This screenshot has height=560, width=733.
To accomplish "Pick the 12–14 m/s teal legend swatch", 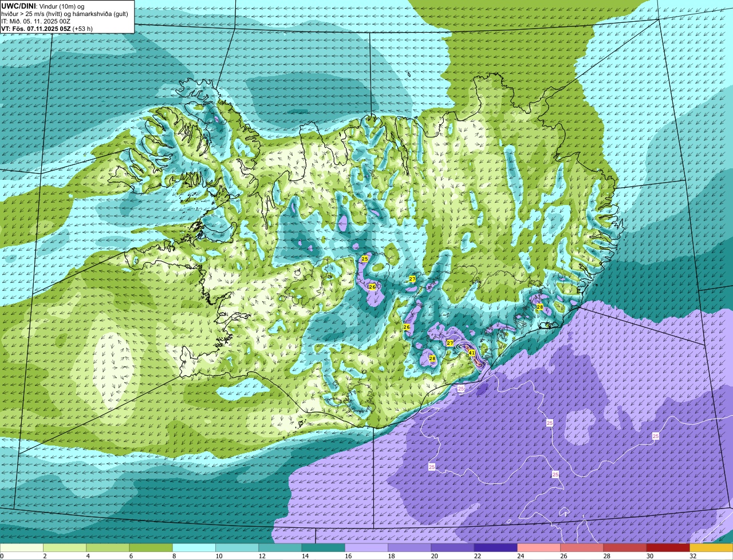I will [x=280, y=548].
